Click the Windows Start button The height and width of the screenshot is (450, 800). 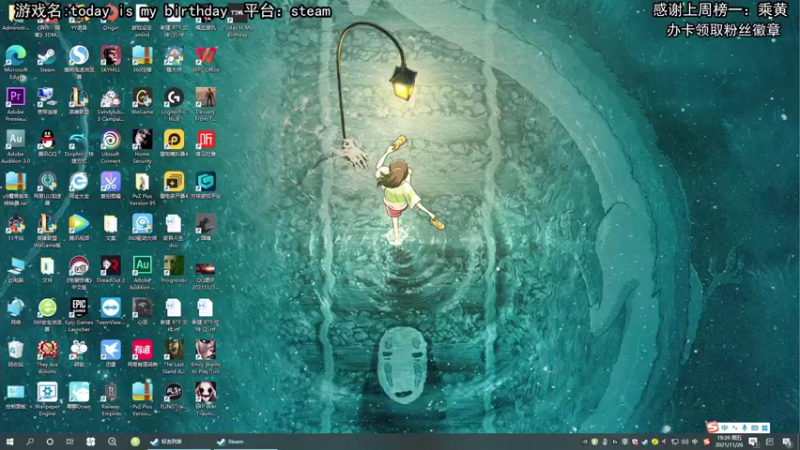10,442
